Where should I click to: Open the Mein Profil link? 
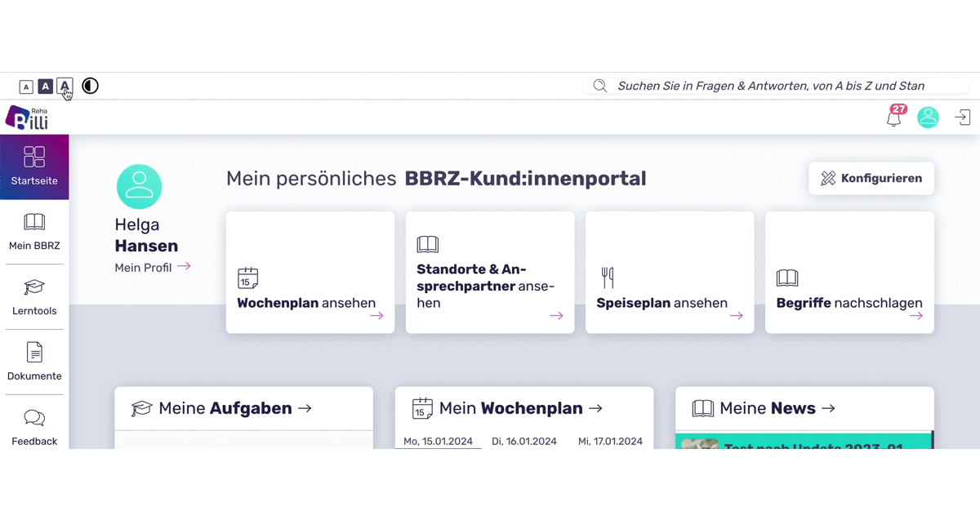coord(145,267)
